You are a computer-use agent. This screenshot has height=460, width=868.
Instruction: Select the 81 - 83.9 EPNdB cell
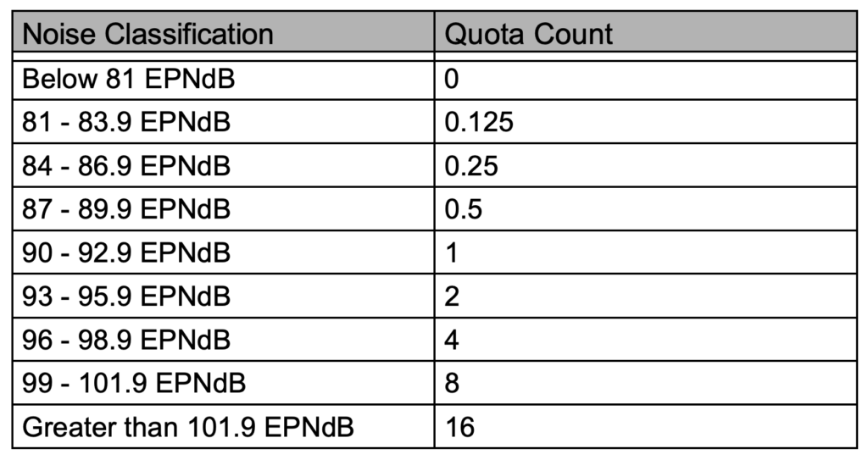(126, 122)
